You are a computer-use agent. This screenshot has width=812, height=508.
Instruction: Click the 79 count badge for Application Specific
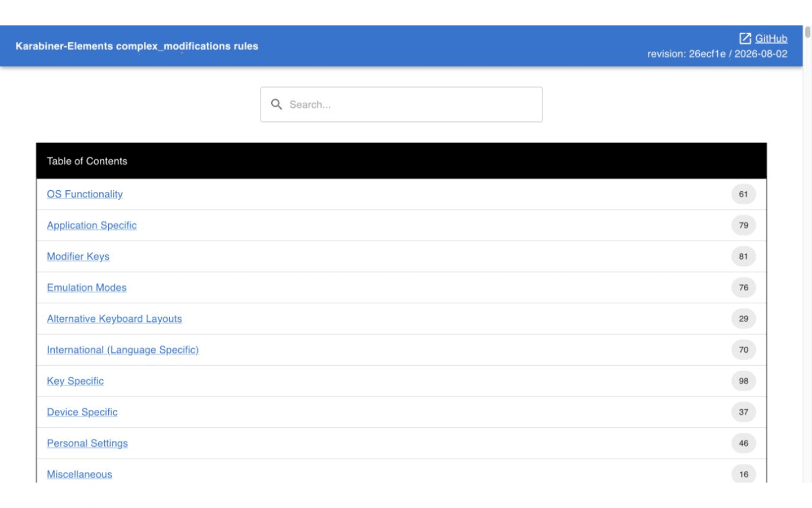click(744, 225)
